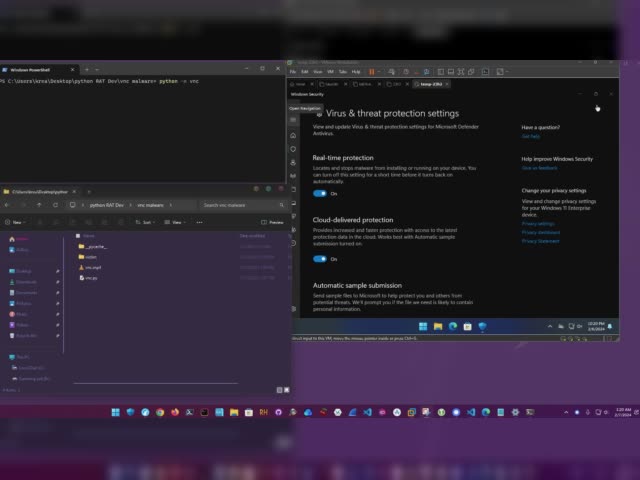Open PowerShell new tab dropdown arrow
Viewport: 640px width, 480px height.
point(97,70)
